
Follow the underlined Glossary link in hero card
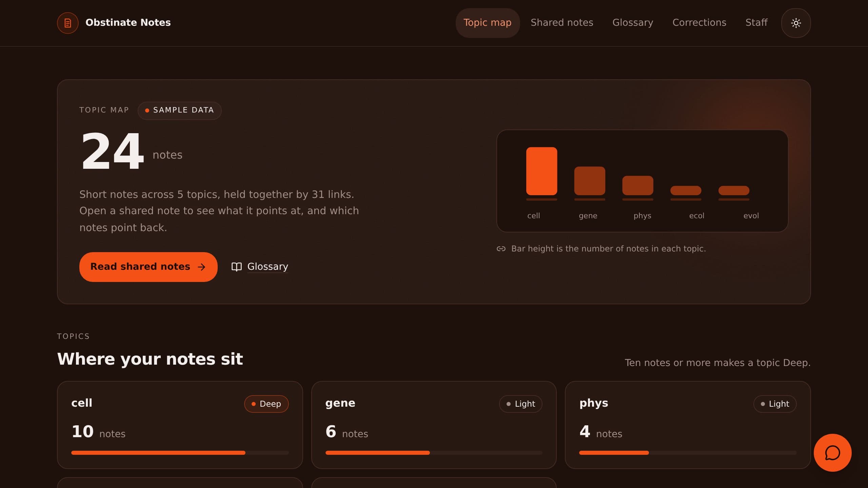point(268,267)
